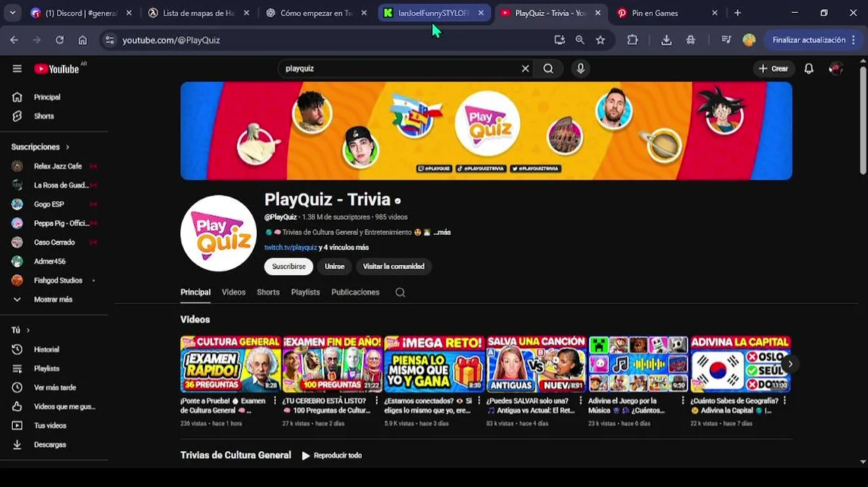This screenshot has width=868, height=487.
Task: Open Examen Rápido 36 preguntas thumbnail
Action: click(x=231, y=364)
